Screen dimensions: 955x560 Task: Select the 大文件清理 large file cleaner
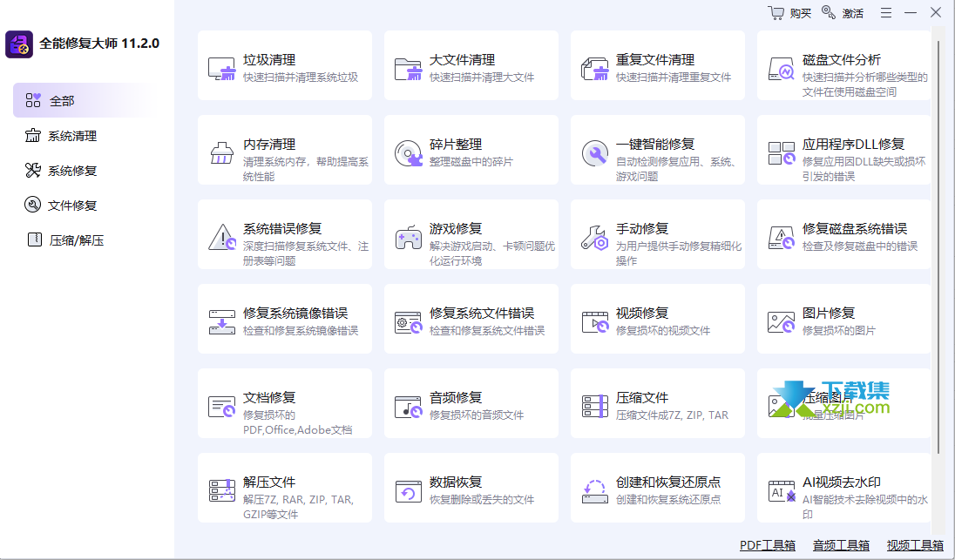[x=471, y=65]
